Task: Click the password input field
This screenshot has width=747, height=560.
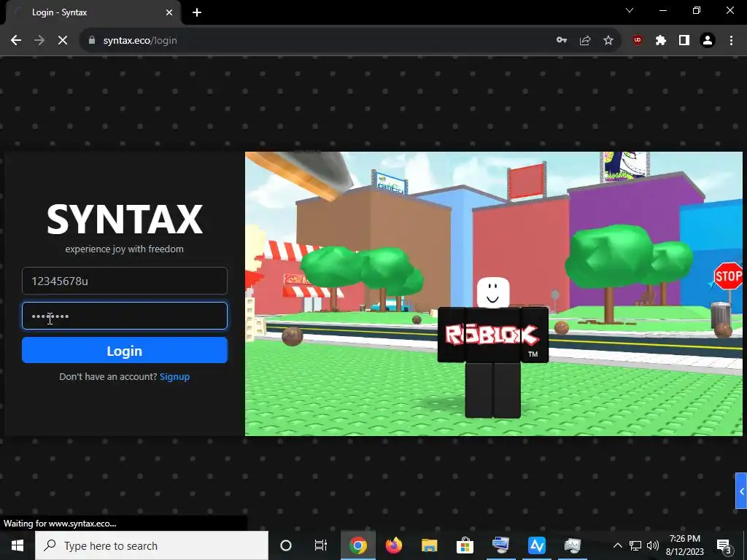Action: pyautogui.click(x=124, y=316)
